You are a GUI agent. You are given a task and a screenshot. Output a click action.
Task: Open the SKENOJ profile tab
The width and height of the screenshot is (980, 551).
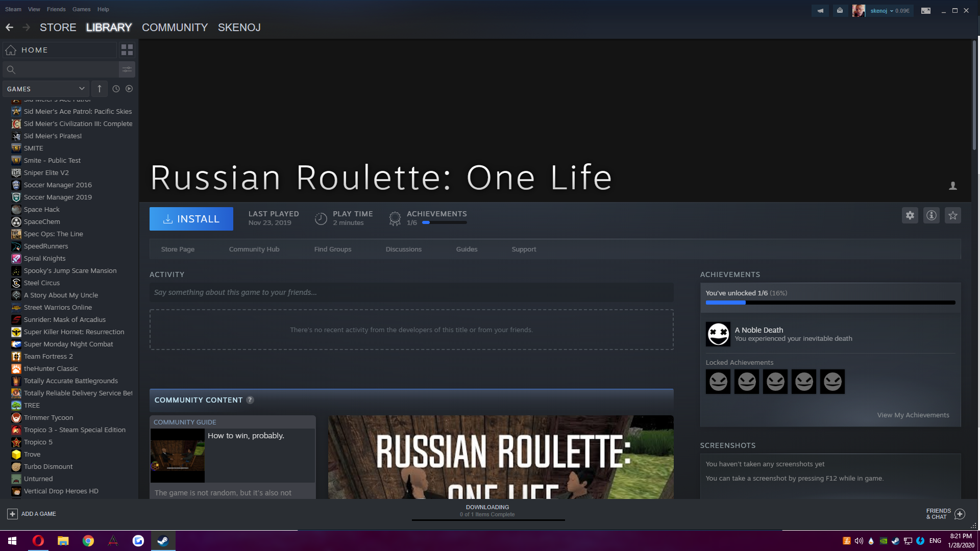(x=239, y=28)
